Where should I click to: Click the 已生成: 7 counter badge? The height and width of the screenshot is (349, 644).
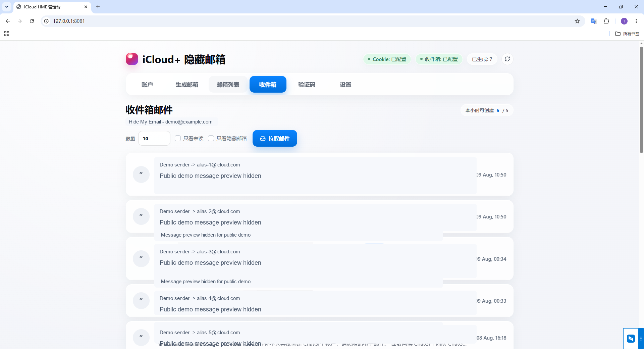[x=482, y=59]
